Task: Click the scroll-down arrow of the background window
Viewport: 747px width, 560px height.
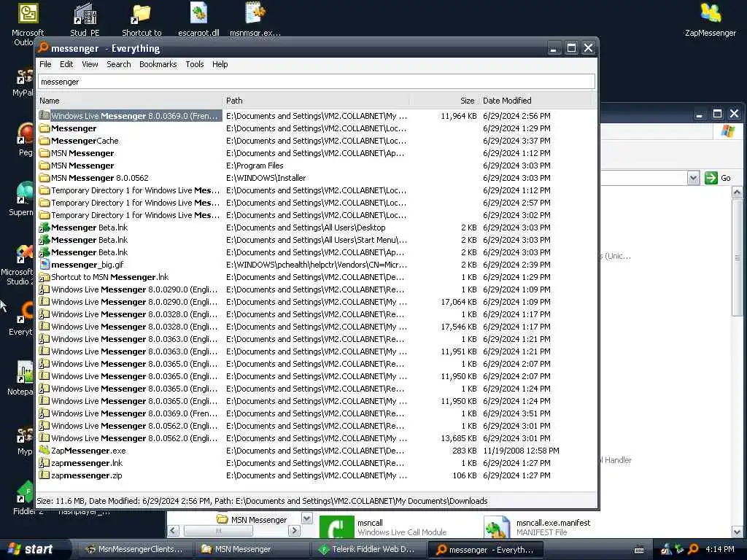Action: tap(737, 532)
